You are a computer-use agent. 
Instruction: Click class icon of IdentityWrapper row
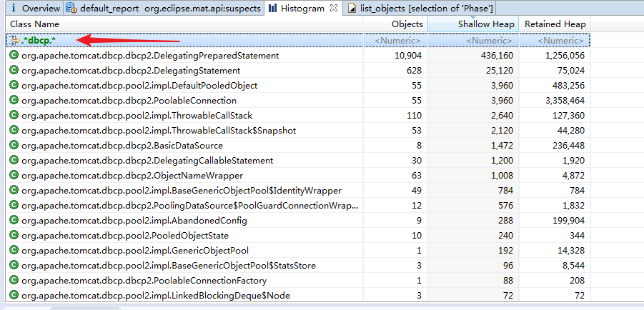click(14, 191)
